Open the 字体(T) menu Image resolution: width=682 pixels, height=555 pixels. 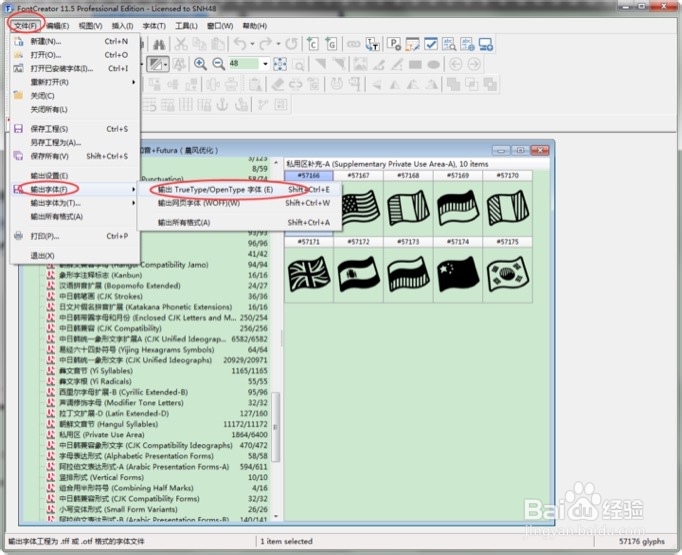(154, 26)
